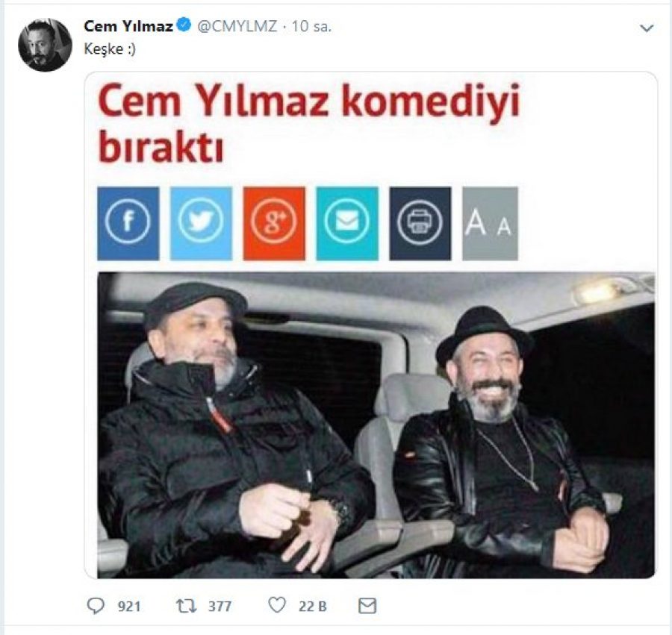The width and height of the screenshot is (672, 635).
Task: Click the email envelope share icon
Action: pos(347,223)
